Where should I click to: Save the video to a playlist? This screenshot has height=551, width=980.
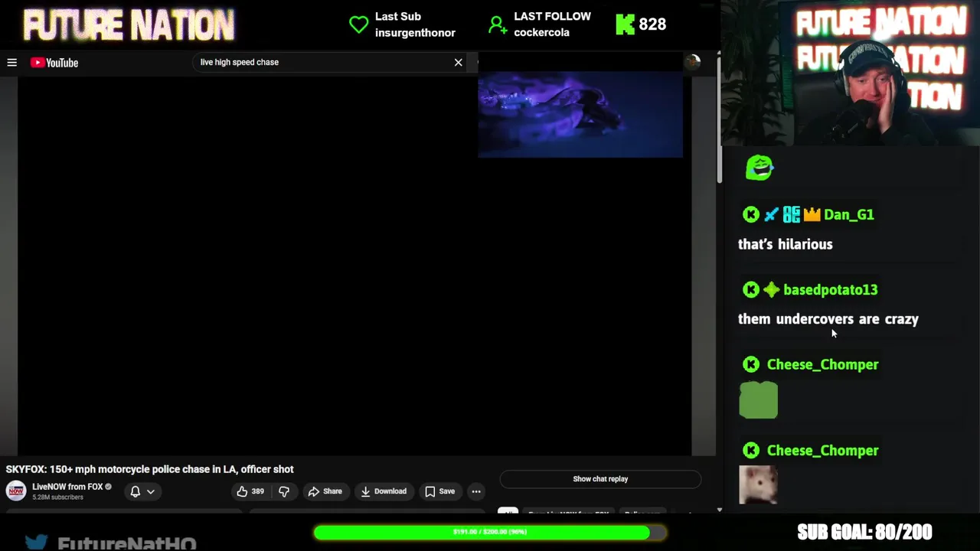439,491
